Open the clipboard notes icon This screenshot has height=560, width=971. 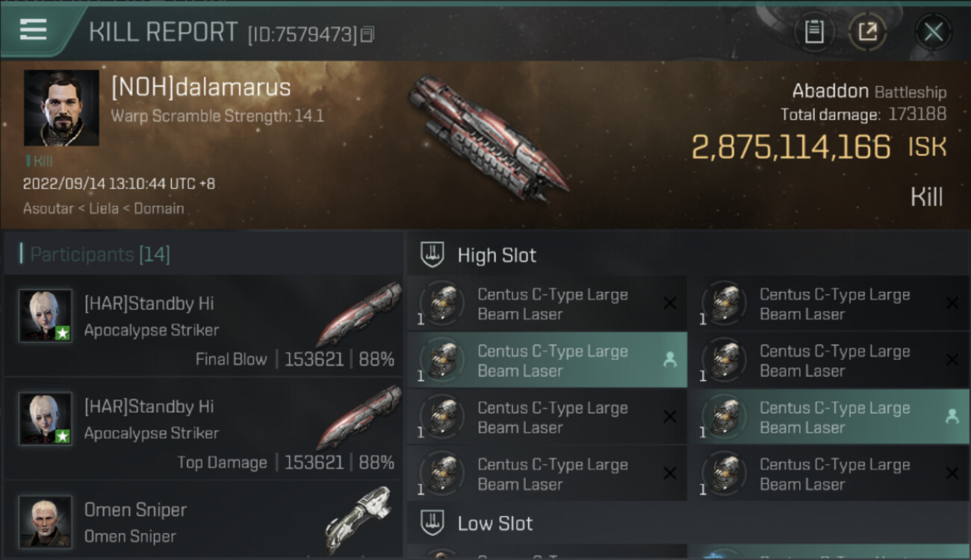point(813,32)
